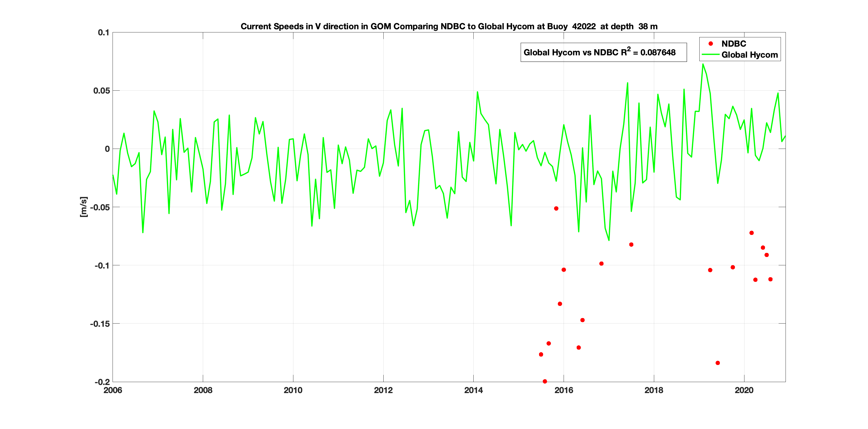This screenshot has height=429, width=868.
Task: Click the 0.1 y-axis tick label
Action: tap(104, 32)
